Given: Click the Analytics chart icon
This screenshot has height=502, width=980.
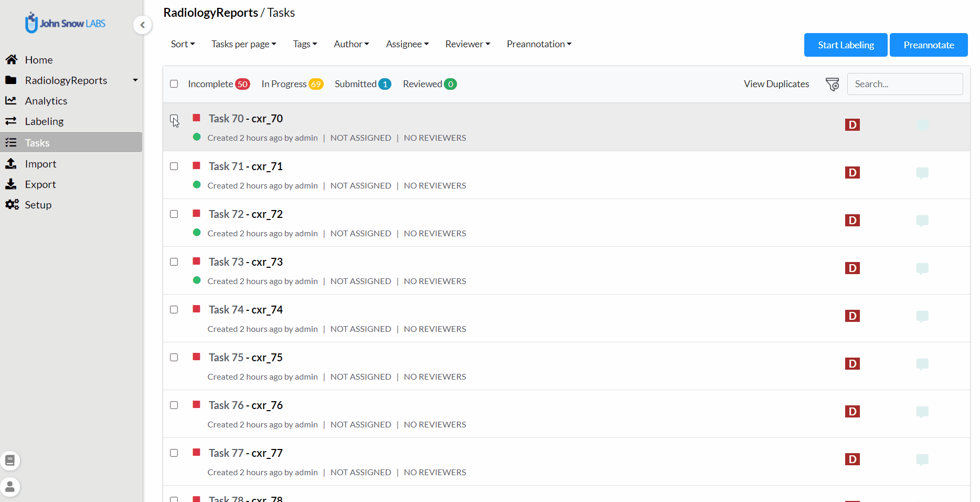Looking at the screenshot, I should [11, 100].
